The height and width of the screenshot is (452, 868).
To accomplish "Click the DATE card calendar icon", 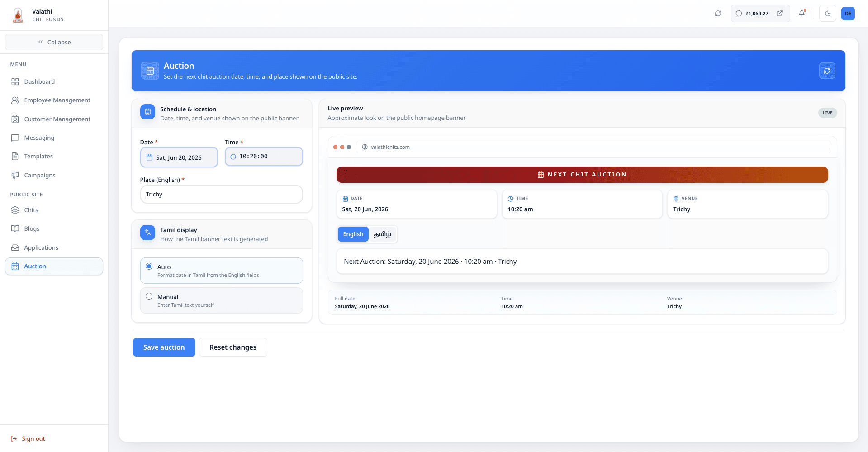I will pyautogui.click(x=345, y=199).
